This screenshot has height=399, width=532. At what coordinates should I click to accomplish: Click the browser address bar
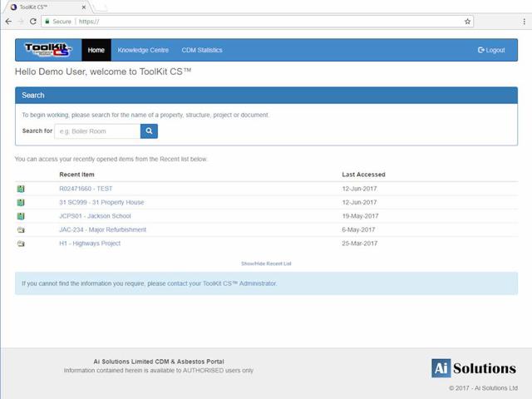click(258, 22)
